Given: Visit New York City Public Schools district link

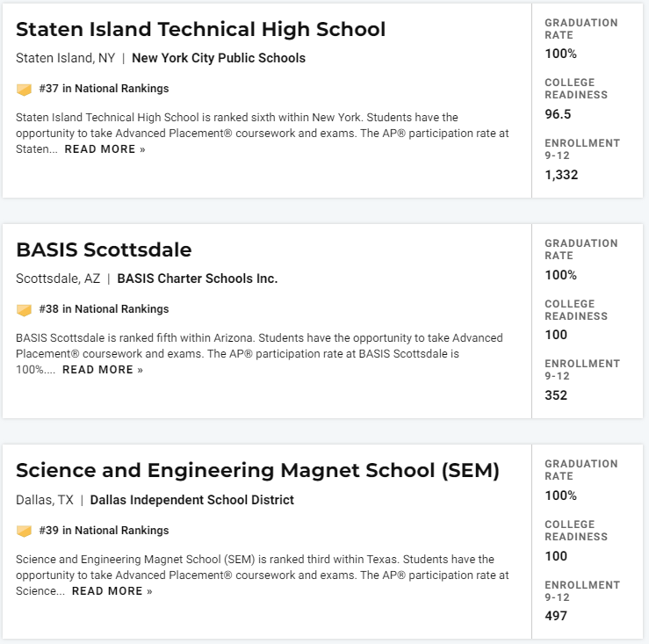Looking at the screenshot, I should click(x=219, y=58).
